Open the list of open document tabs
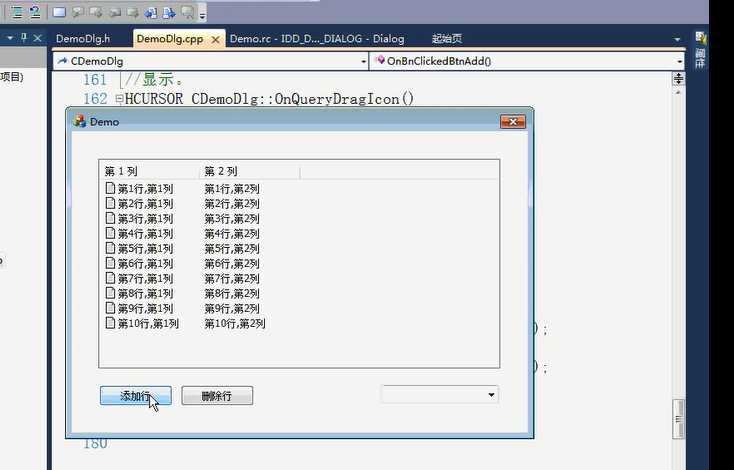 (x=677, y=39)
